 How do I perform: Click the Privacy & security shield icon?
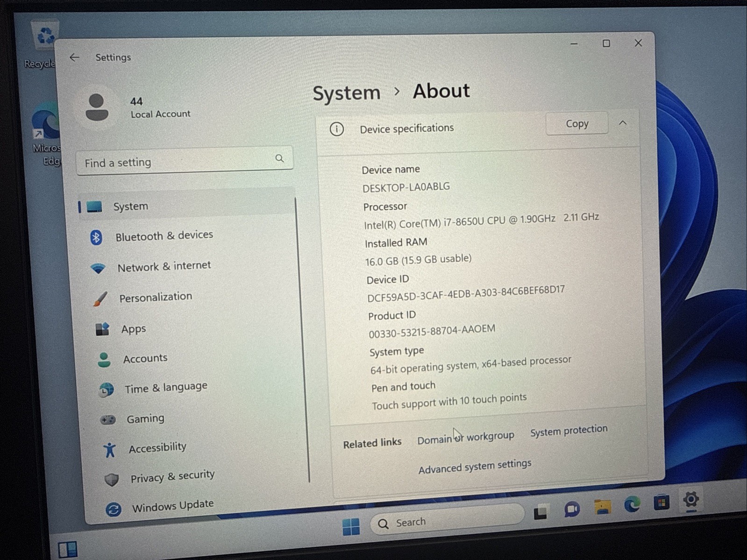[112, 479]
